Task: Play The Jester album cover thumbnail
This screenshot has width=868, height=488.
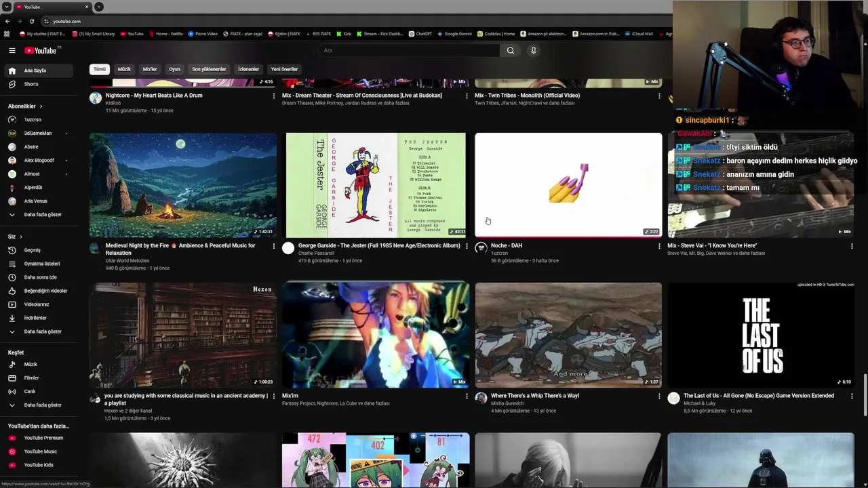Action: (x=376, y=185)
